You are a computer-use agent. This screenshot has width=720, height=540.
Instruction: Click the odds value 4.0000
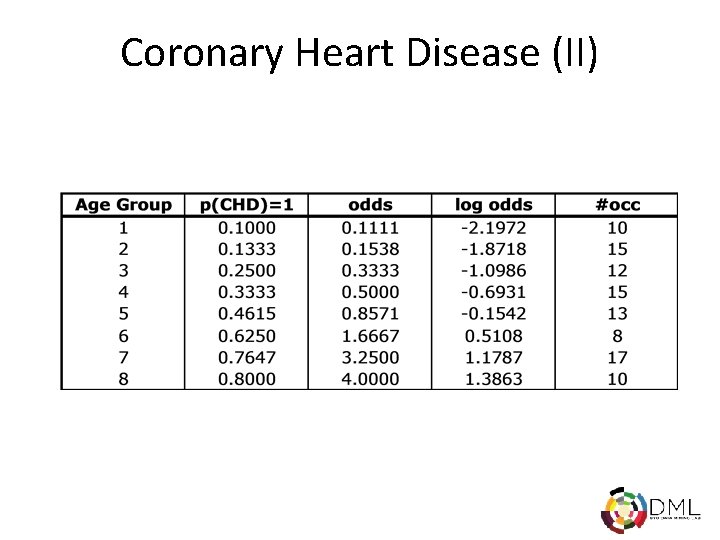point(370,379)
